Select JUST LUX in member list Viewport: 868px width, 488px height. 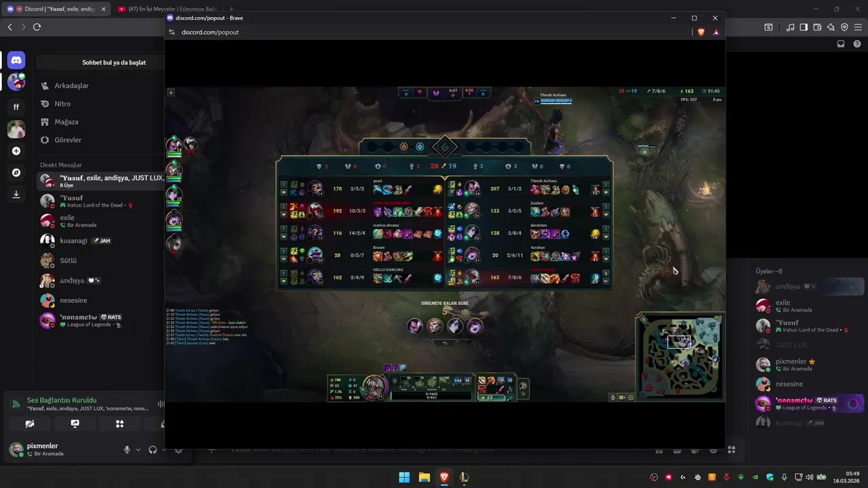809,345
